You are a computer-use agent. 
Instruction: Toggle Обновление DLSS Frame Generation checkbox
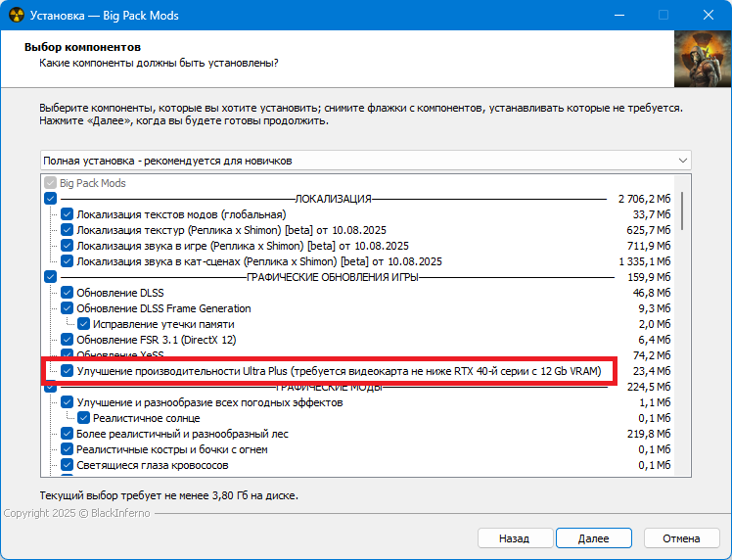click(67, 308)
